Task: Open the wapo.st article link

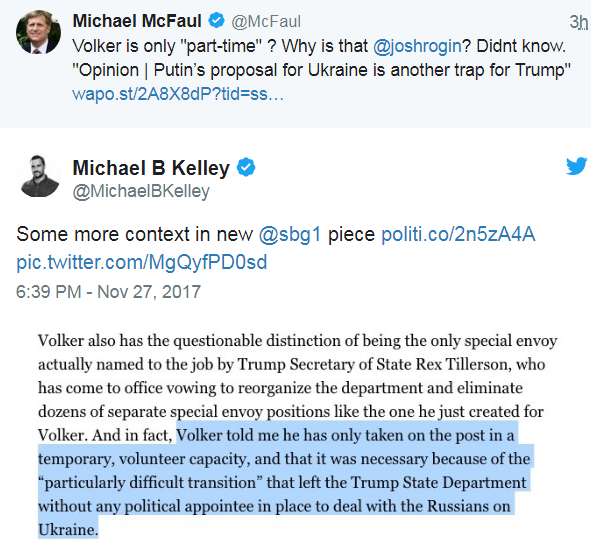Action: pos(178,94)
